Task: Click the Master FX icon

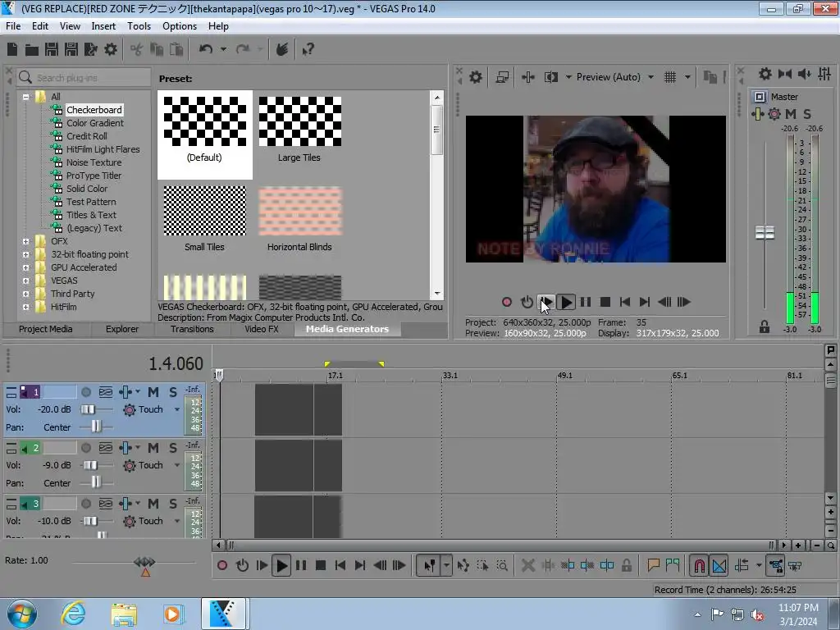Action: click(757, 113)
